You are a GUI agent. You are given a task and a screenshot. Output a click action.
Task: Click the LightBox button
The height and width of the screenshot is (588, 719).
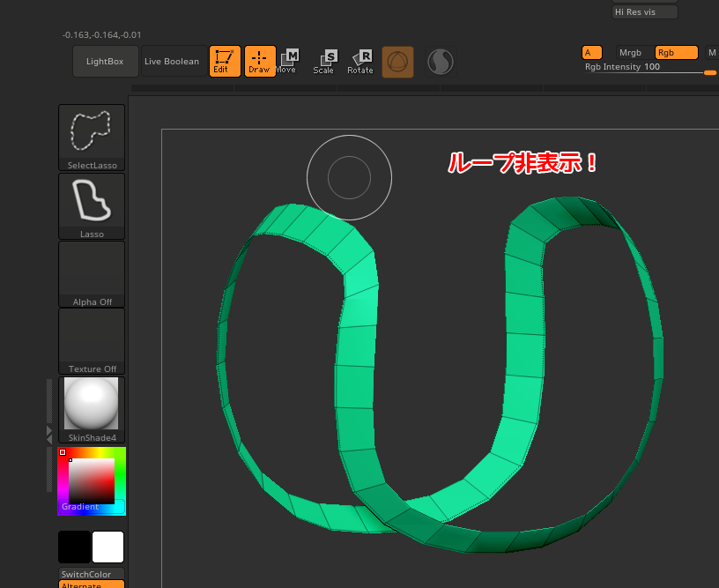point(105,62)
